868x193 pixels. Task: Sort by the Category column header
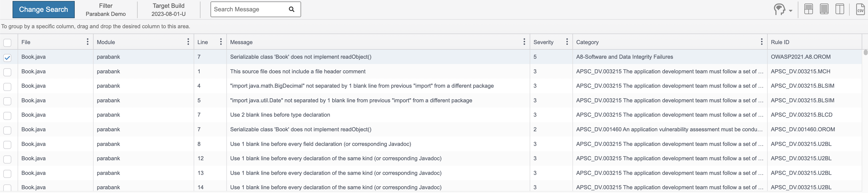(587, 42)
